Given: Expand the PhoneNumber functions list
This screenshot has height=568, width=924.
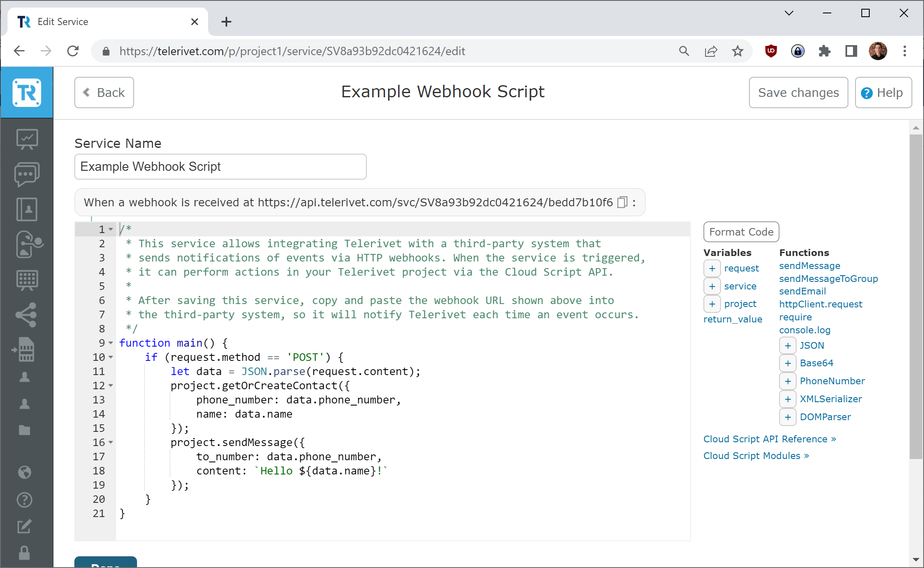Looking at the screenshot, I should pyautogui.click(x=788, y=381).
